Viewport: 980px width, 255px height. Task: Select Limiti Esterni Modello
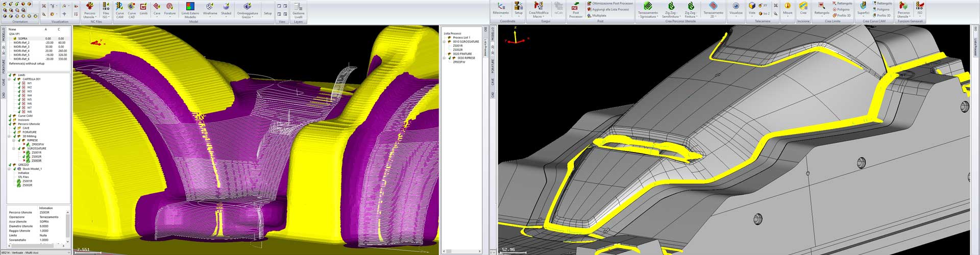pos(190,10)
